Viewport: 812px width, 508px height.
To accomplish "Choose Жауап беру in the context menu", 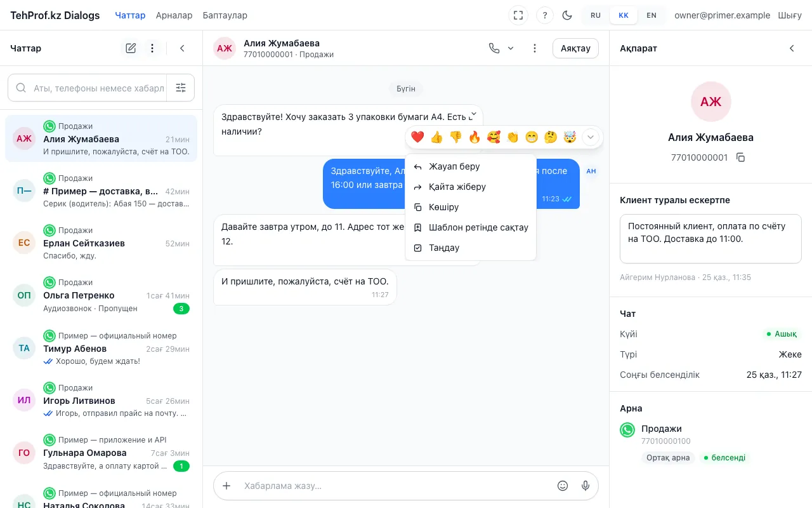I will [471, 166].
